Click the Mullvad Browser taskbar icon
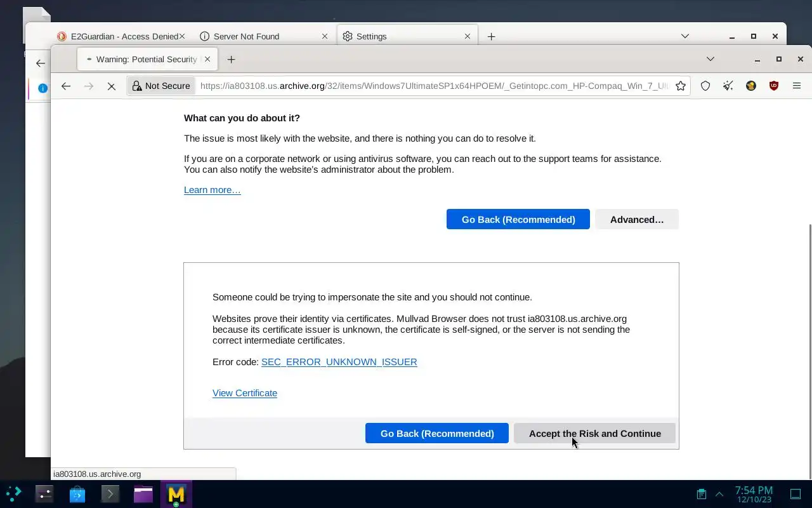The image size is (812, 508). 176,493
